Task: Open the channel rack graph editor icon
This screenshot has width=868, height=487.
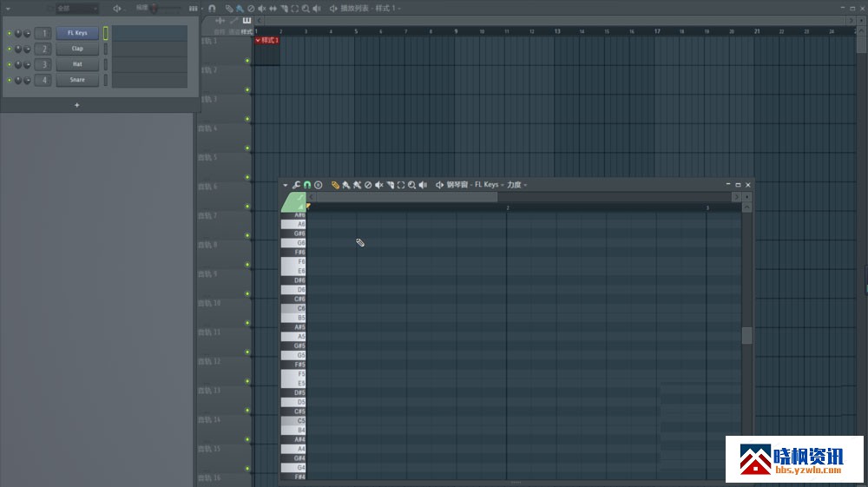Action: [194, 9]
